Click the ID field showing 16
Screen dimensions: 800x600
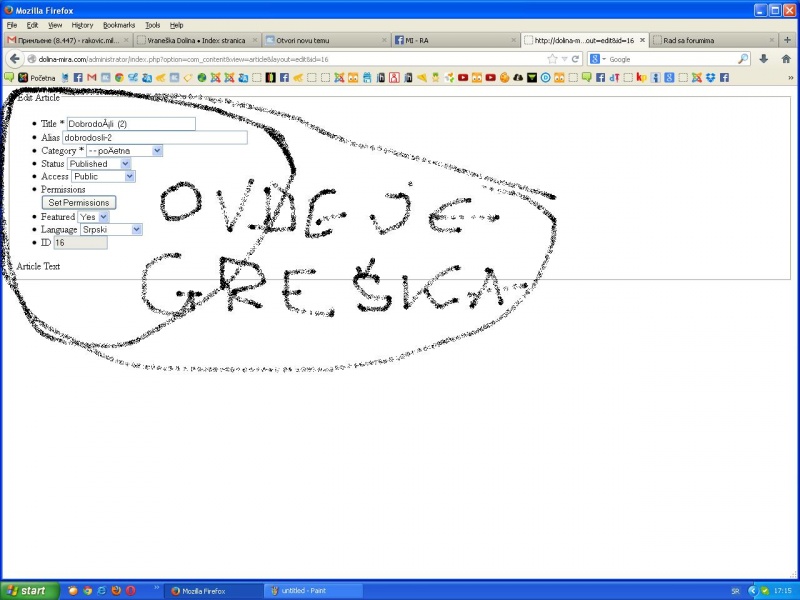(81, 243)
